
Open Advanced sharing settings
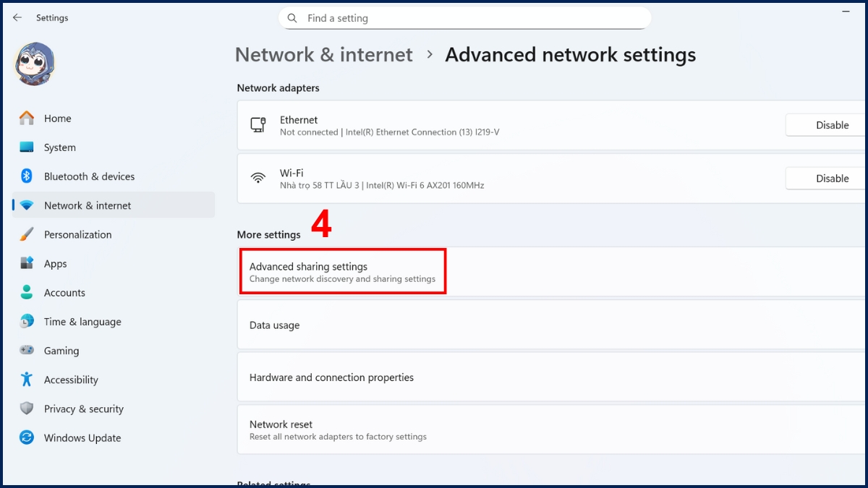coord(342,271)
